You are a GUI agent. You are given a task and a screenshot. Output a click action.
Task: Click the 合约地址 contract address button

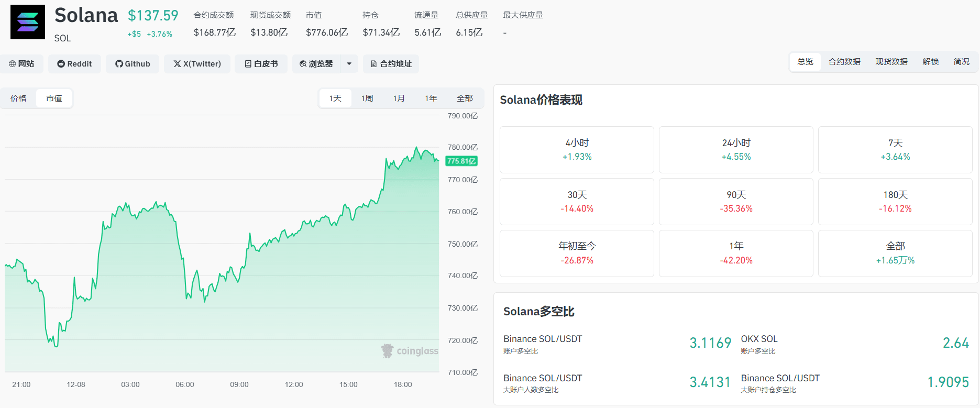tap(391, 64)
